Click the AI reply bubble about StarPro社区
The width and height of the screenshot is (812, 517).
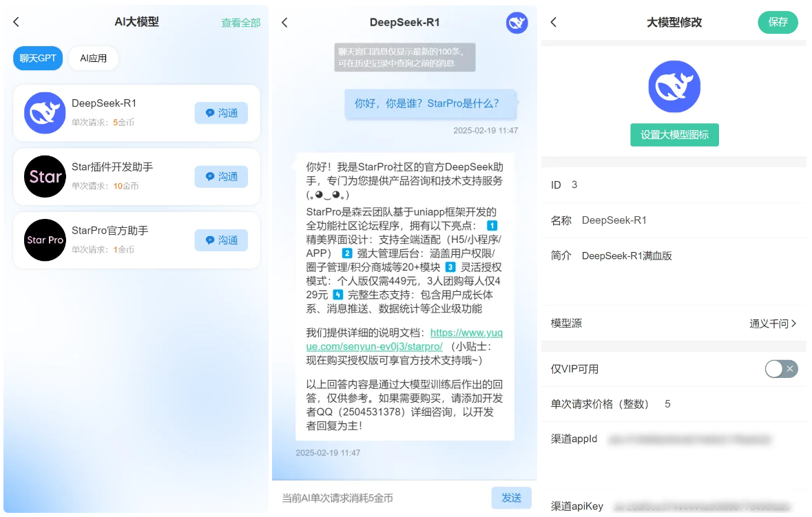[x=404, y=297]
